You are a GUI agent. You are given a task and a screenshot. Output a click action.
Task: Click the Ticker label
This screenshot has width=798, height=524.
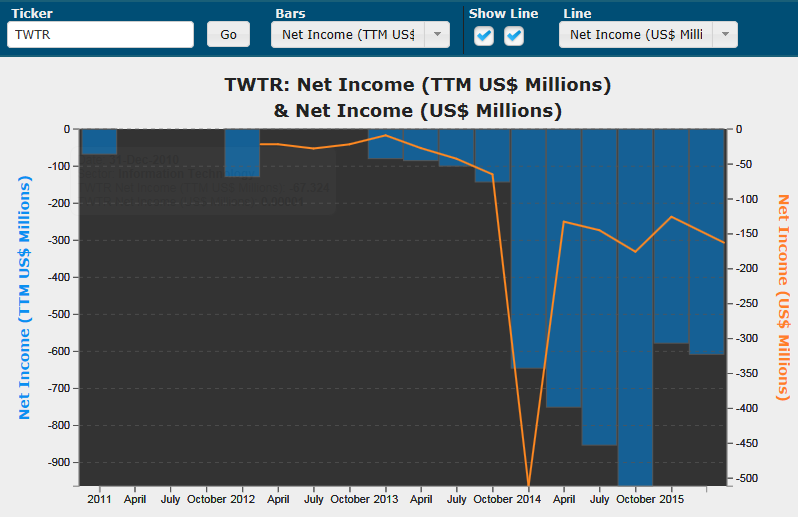point(32,14)
